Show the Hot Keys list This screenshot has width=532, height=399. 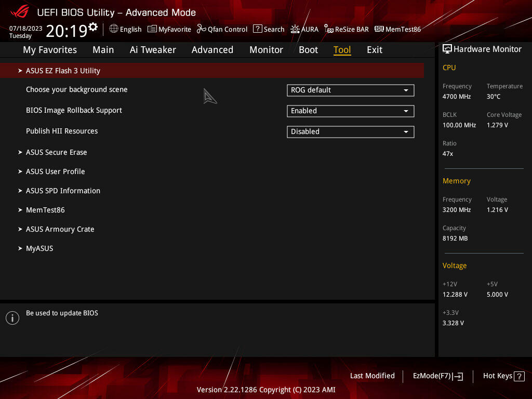[504, 376]
